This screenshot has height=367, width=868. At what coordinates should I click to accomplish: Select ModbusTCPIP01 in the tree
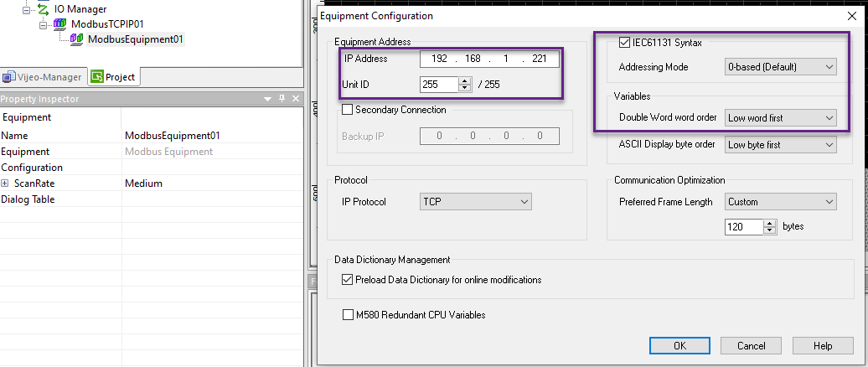[x=108, y=24]
